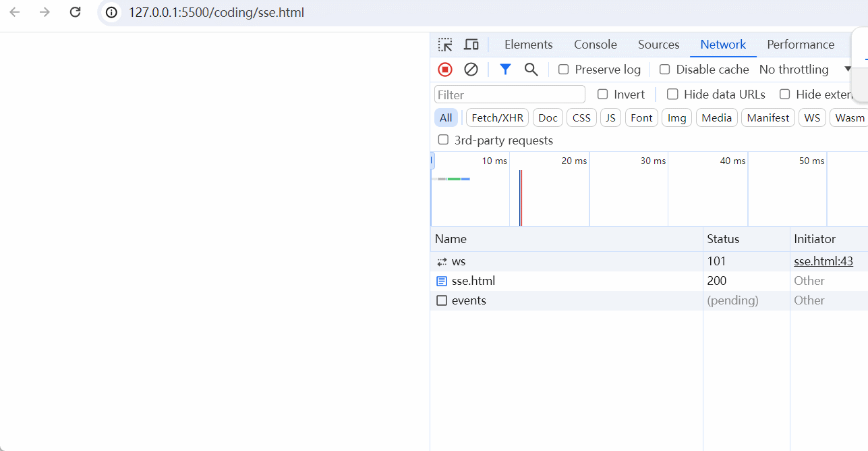Check Hide extension URLs checkbox
Image resolution: width=868 pixels, height=451 pixels.
(785, 95)
